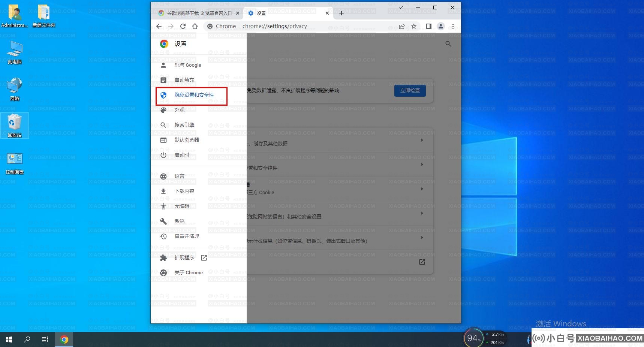Open 隐私设置和安全性 settings section
Image resolution: width=644 pixels, height=347 pixels.
coord(194,95)
